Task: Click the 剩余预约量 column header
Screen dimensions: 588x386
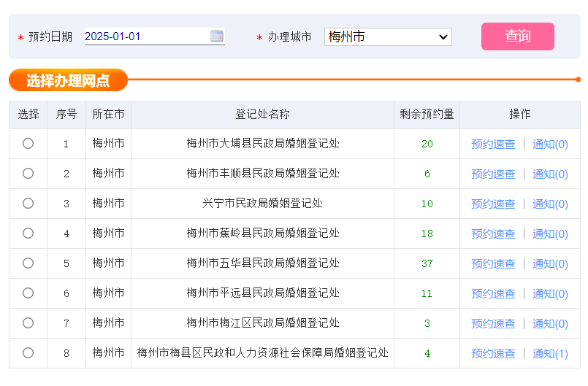Action: 427,115
